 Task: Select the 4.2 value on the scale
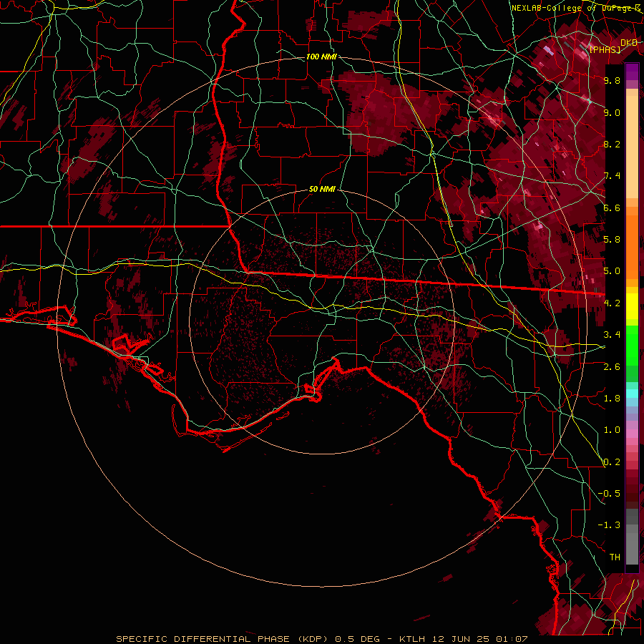click(x=612, y=303)
